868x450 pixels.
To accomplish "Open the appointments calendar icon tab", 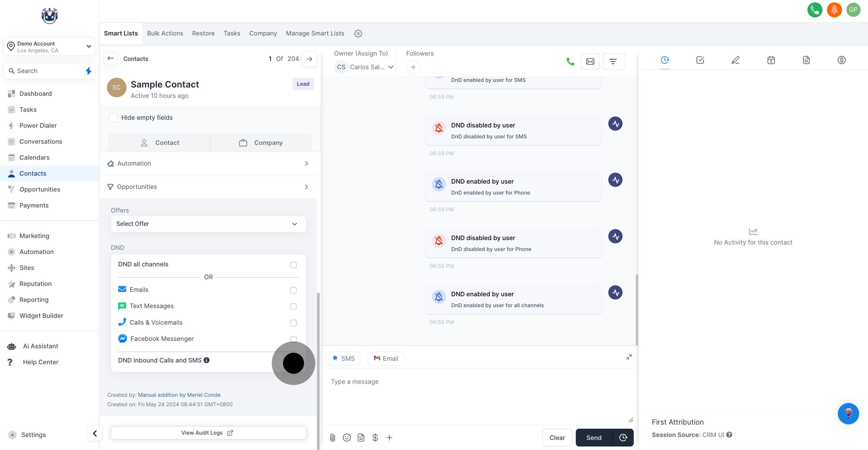I will [771, 60].
